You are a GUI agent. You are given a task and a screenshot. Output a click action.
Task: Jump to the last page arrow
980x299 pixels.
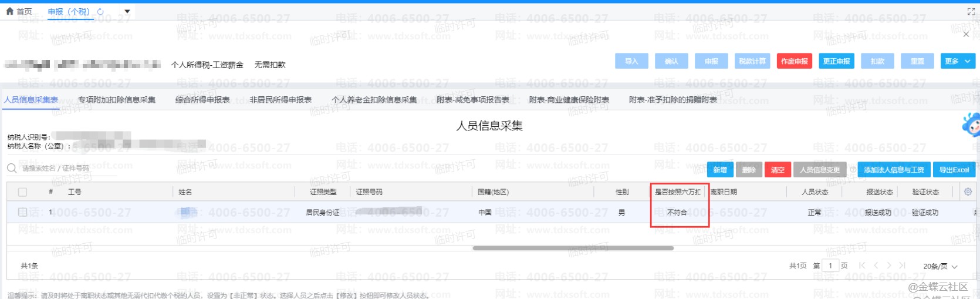(902, 266)
